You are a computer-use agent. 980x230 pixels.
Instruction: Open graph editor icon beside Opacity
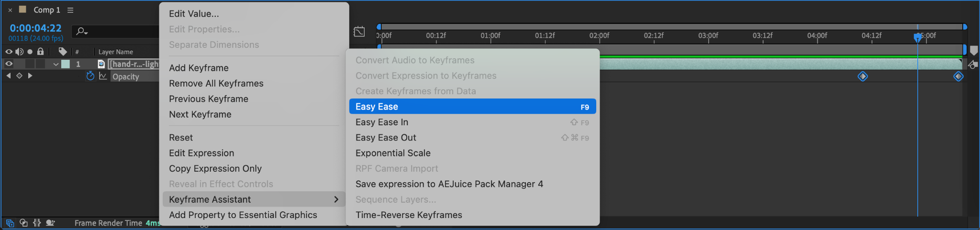pyautogui.click(x=103, y=76)
